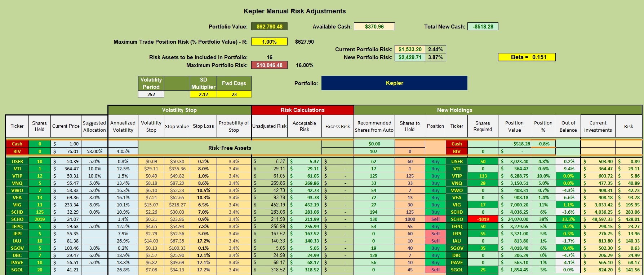The width and height of the screenshot is (644, 275).
Task: Click the New Portfolio Risk value $2,429.71
Action: (x=410, y=57)
